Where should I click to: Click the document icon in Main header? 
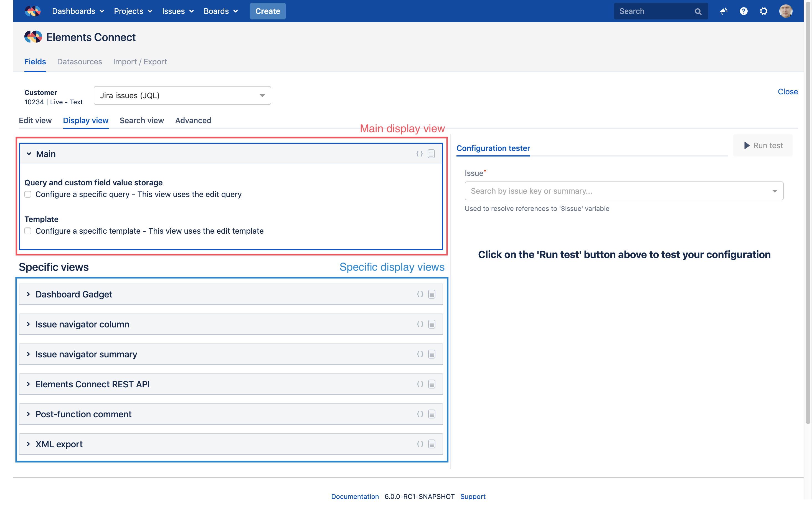(x=431, y=154)
